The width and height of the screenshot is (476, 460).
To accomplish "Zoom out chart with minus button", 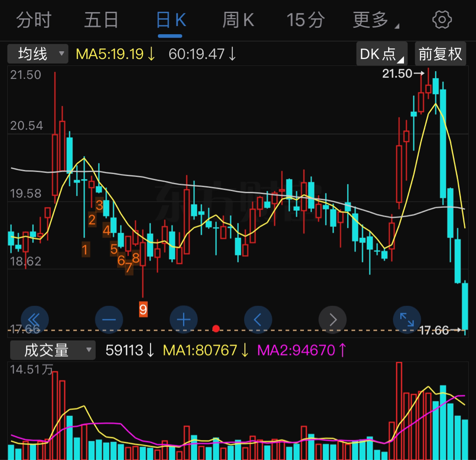I will 109,320.
